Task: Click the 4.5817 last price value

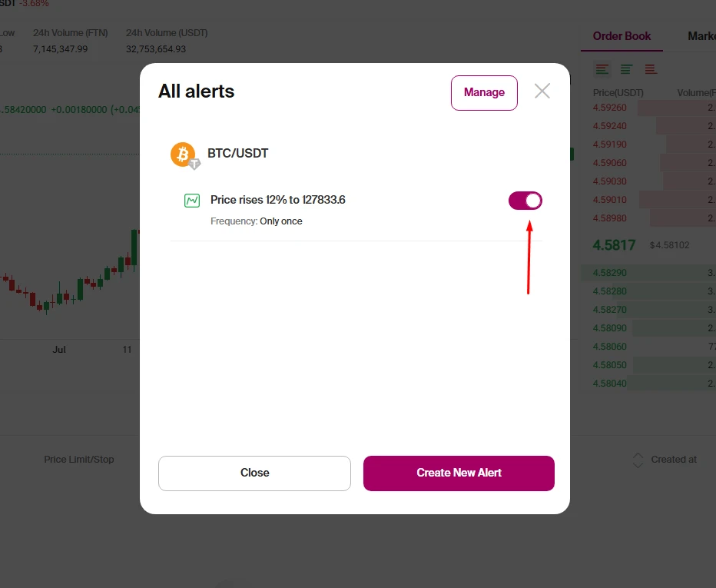Action: [614, 245]
